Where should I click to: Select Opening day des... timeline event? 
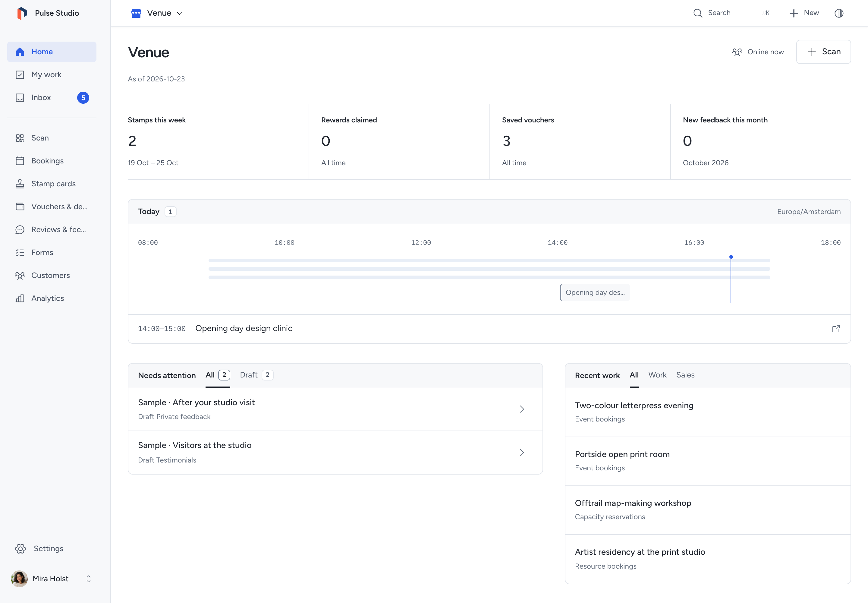595,293
